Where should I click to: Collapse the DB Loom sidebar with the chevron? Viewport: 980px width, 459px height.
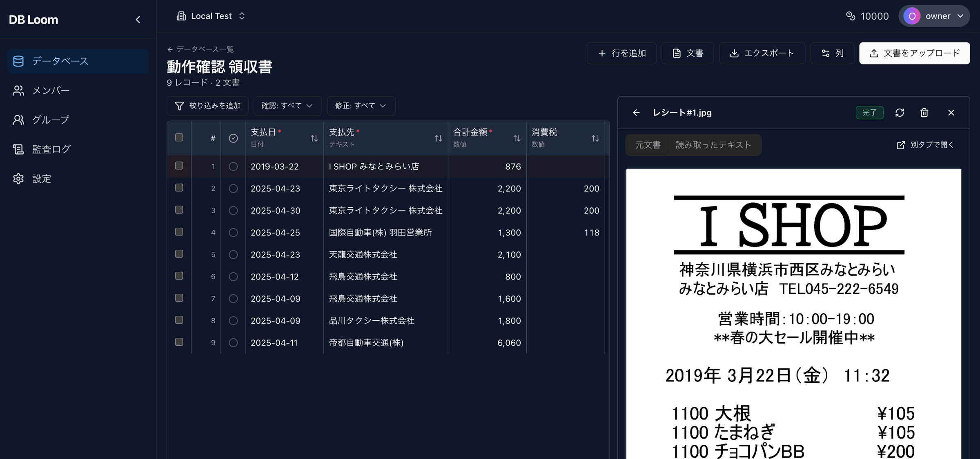click(x=138, y=20)
